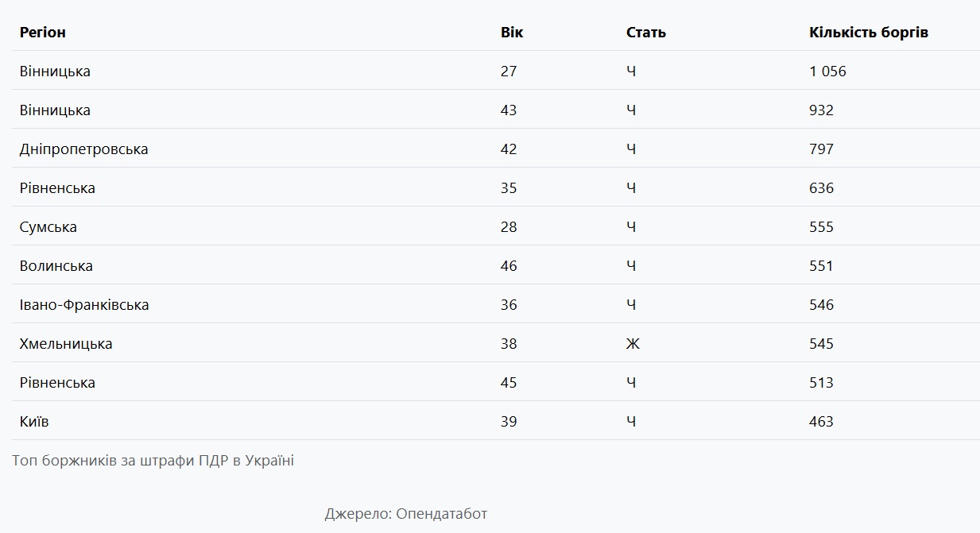
Task: Click the Київ region cell
Action: [x=34, y=422]
